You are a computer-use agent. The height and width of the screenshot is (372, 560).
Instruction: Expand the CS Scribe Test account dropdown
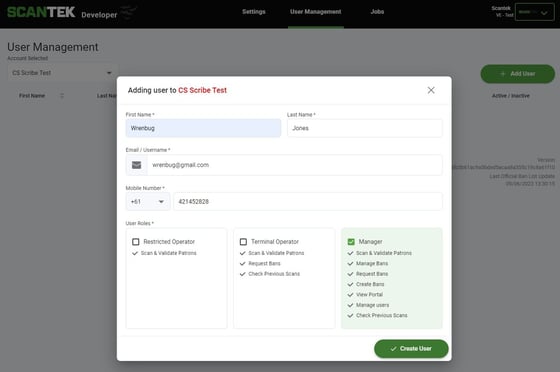click(62, 73)
